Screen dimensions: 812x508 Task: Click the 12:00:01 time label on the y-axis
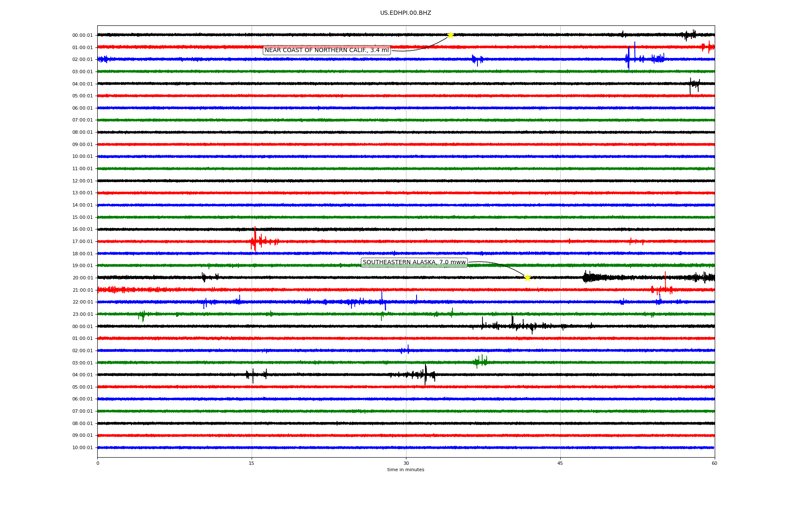82,181
